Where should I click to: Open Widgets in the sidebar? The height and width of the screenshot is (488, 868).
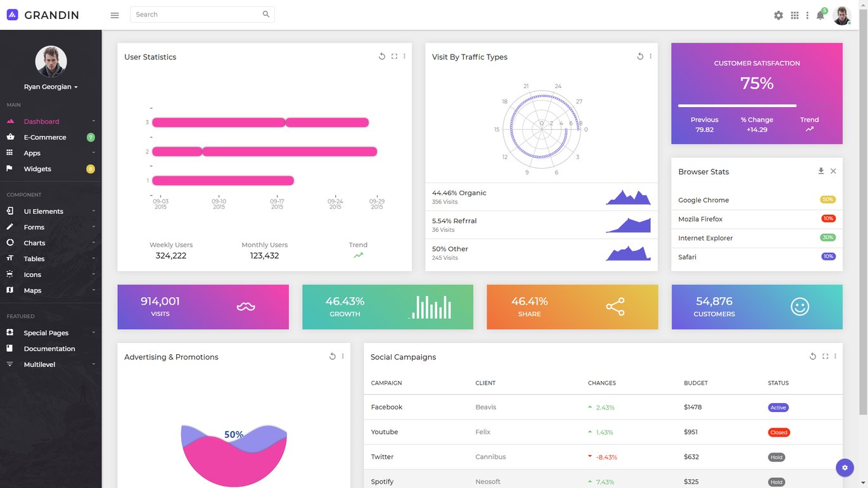51,169
